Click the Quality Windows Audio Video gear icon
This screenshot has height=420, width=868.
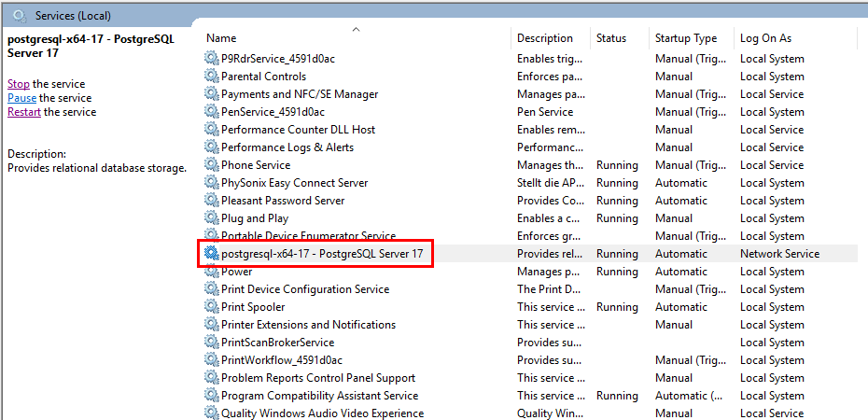coord(212,413)
